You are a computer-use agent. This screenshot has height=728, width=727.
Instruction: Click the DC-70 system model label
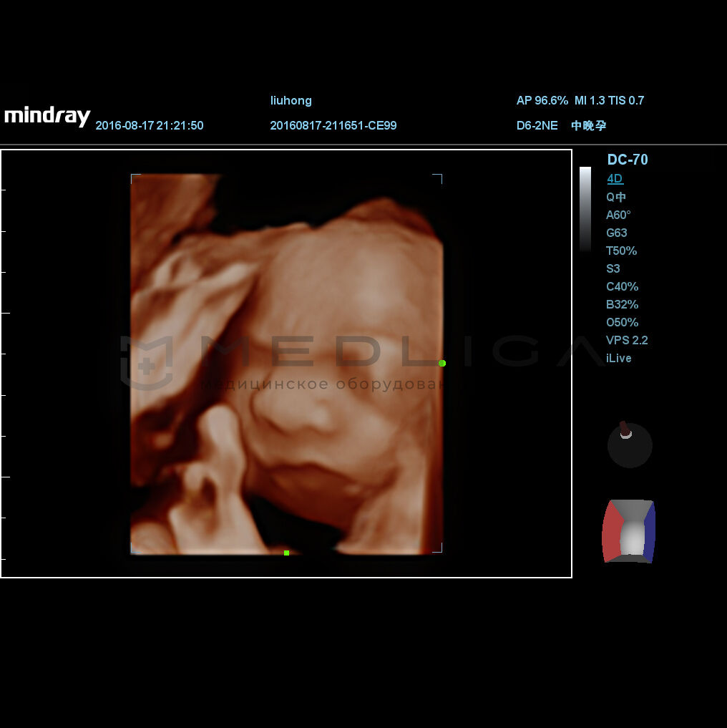point(628,160)
